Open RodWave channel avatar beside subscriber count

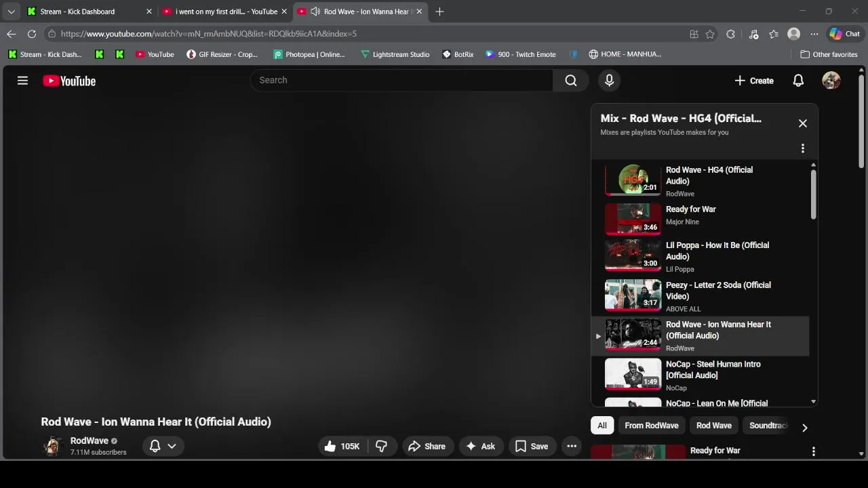click(x=52, y=446)
